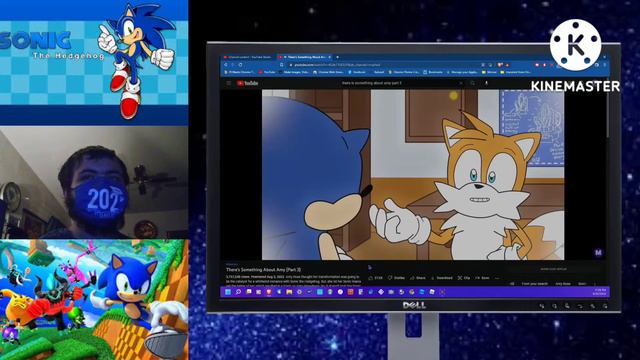Select the Amy Rose filter chip
The image size is (640, 360).
click(x=563, y=284)
